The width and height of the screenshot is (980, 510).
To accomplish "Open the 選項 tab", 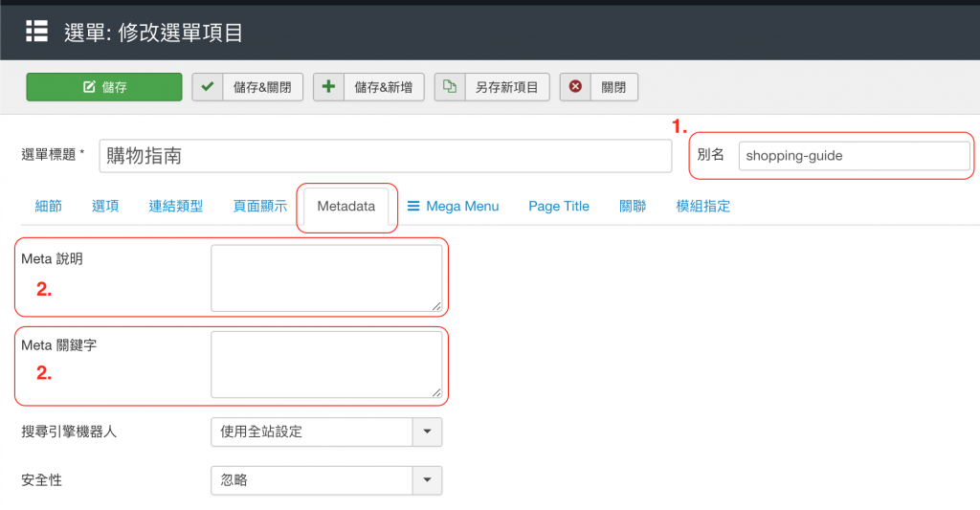I will 105,206.
